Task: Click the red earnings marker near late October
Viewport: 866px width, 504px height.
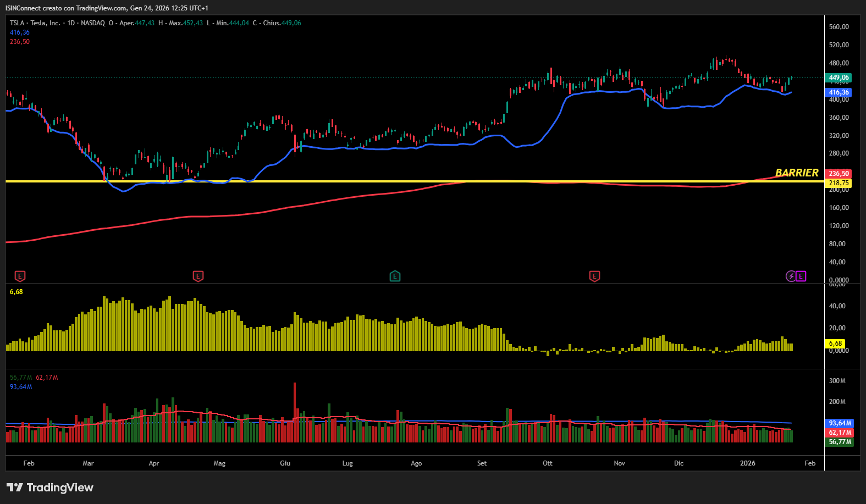Action: point(594,276)
